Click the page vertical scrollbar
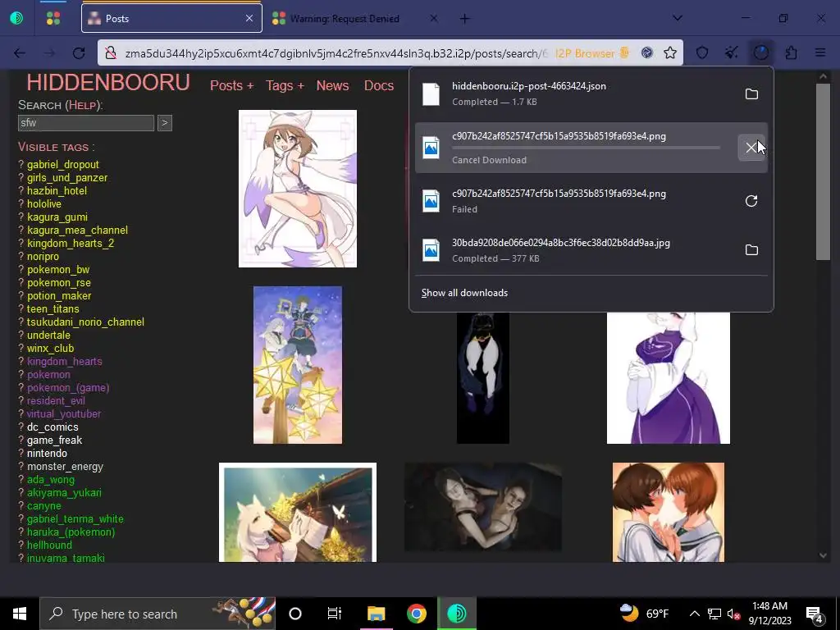The image size is (840, 630). click(823, 171)
